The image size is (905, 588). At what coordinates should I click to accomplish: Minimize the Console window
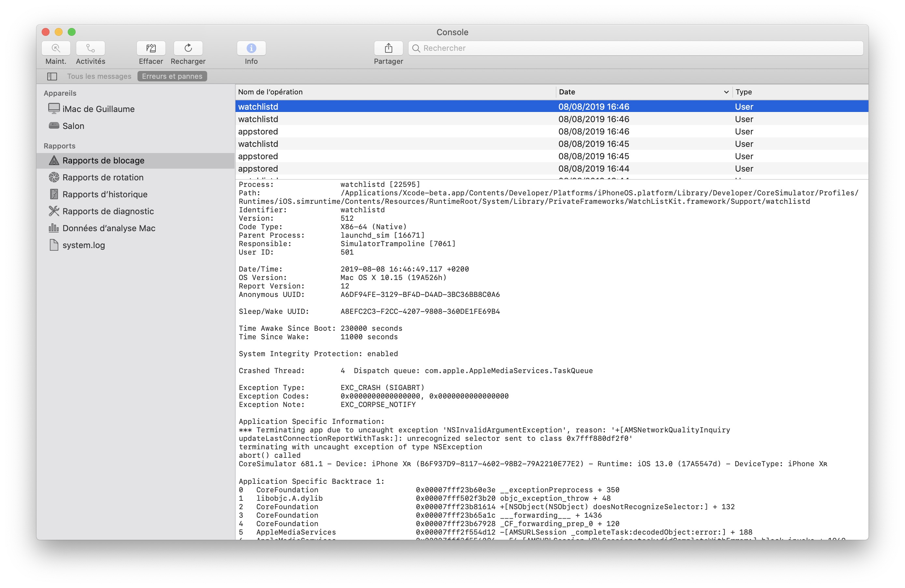point(59,32)
